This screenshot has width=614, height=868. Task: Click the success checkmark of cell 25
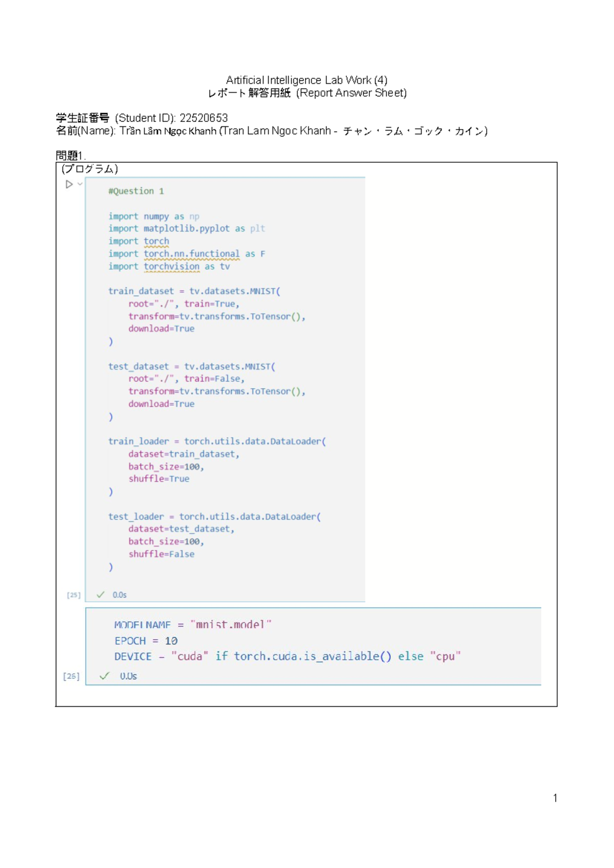[x=100, y=594]
